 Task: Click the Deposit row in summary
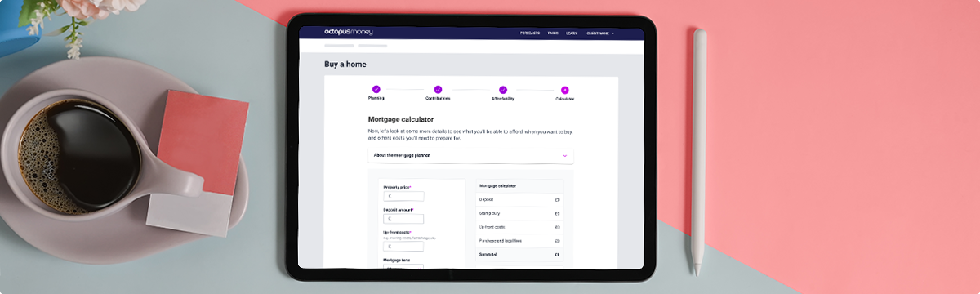519,199
